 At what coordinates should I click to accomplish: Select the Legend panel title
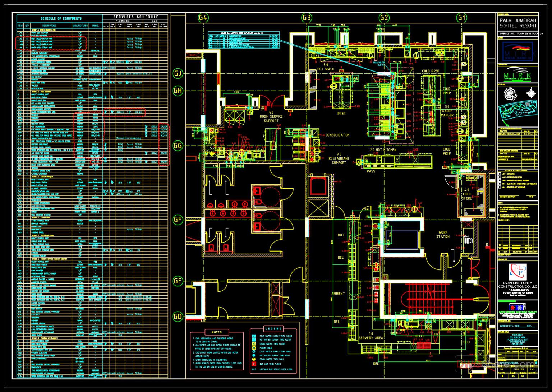(x=273, y=329)
